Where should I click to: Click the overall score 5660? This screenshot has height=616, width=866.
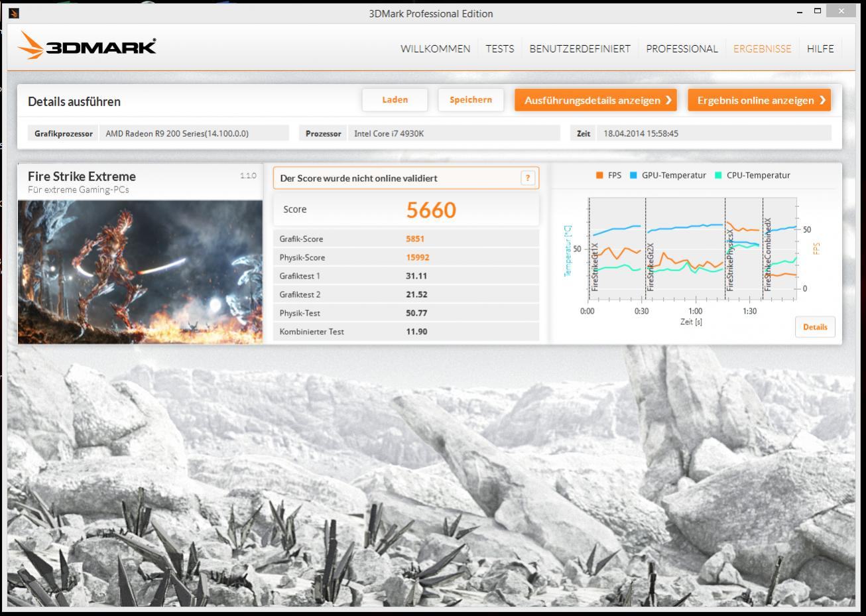click(x=431, y=210)
